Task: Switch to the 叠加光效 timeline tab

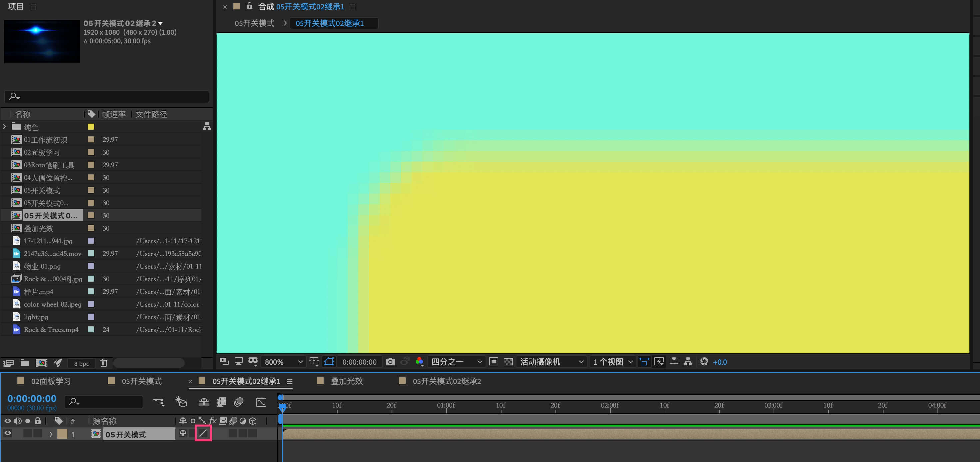Action: pos(346,381)
